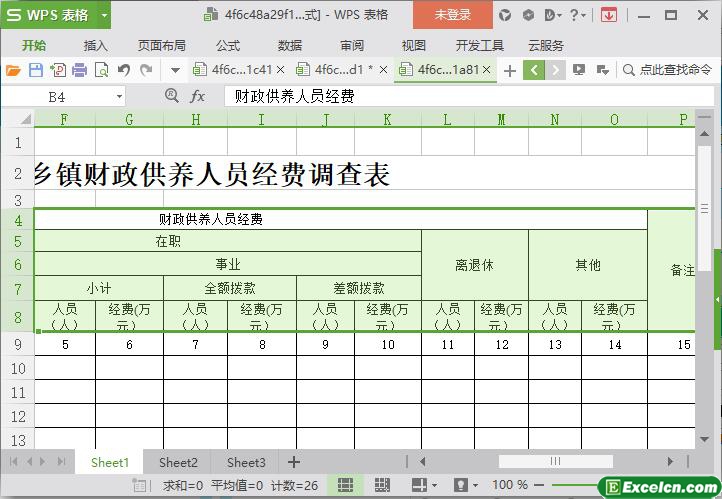Click the fx insert function icon
Screen dimensions: 722x499
[x=197, y=96]
